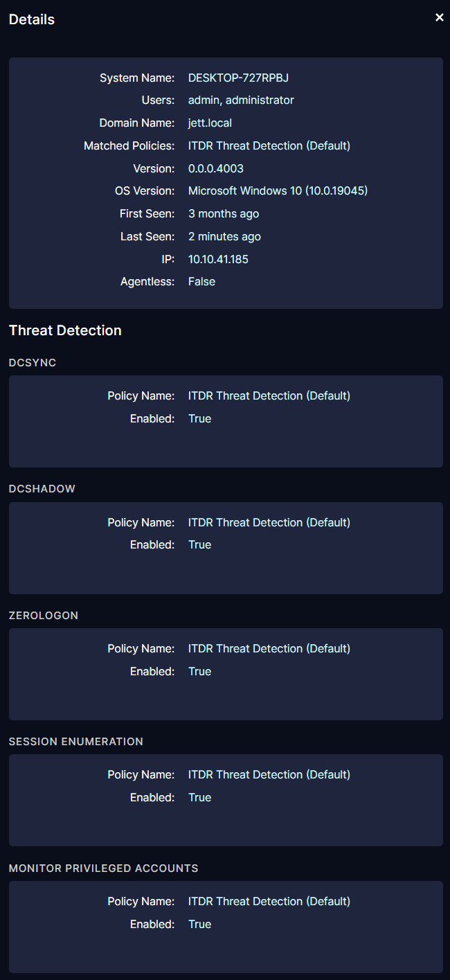Screen dimensions: 450x980
Task: Open the Microsoft Windows 10 OS version link
Action: coord(278,190)
